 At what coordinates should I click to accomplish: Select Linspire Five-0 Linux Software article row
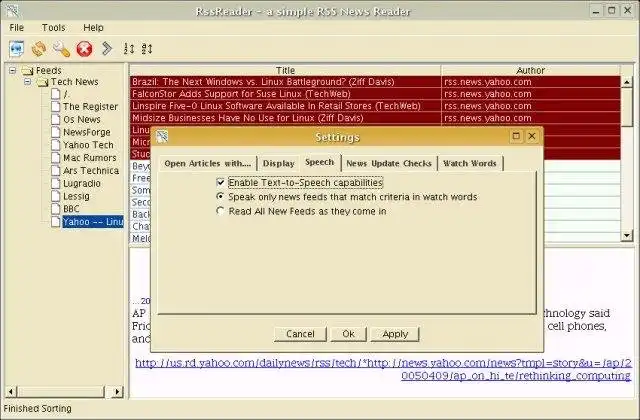coord(375,106)
